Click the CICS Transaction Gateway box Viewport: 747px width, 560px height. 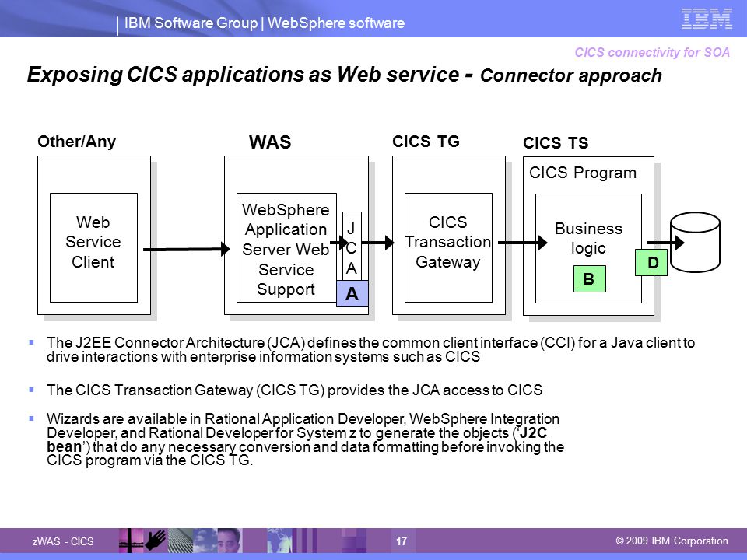point(448,247)
